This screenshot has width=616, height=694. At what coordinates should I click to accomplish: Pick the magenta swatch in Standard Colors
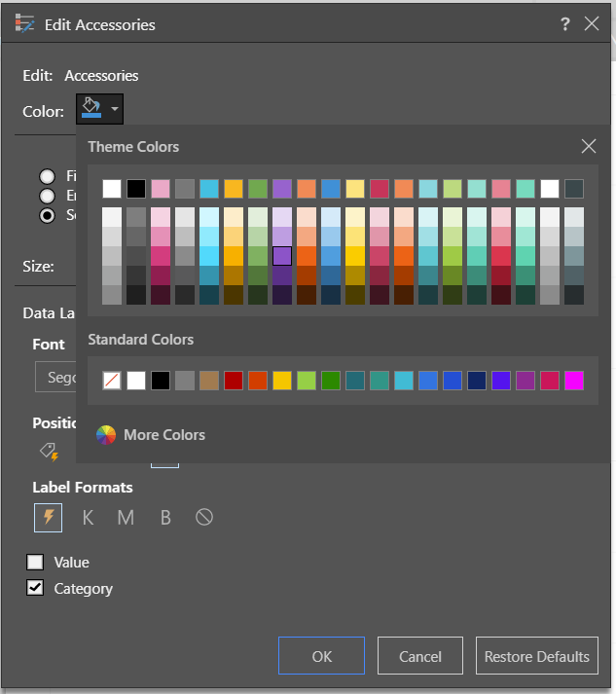pyautogui.click(x=574, y=381)
